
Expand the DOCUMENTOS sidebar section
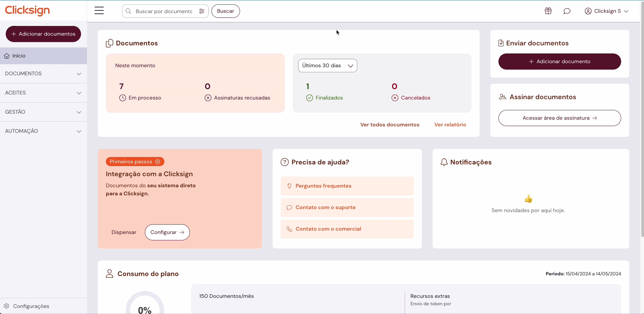tap(43, 74)
